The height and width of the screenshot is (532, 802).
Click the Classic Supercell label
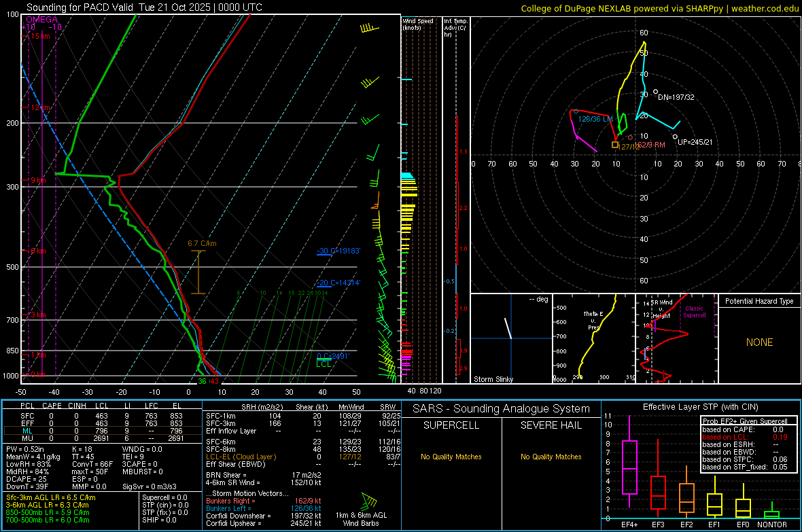coord(694,312)
